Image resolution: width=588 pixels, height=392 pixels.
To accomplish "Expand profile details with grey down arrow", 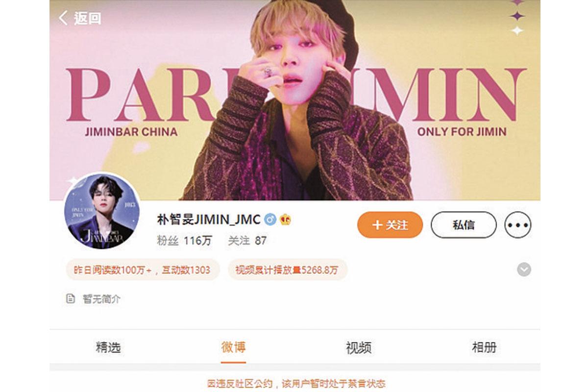I will coord(524,269).
